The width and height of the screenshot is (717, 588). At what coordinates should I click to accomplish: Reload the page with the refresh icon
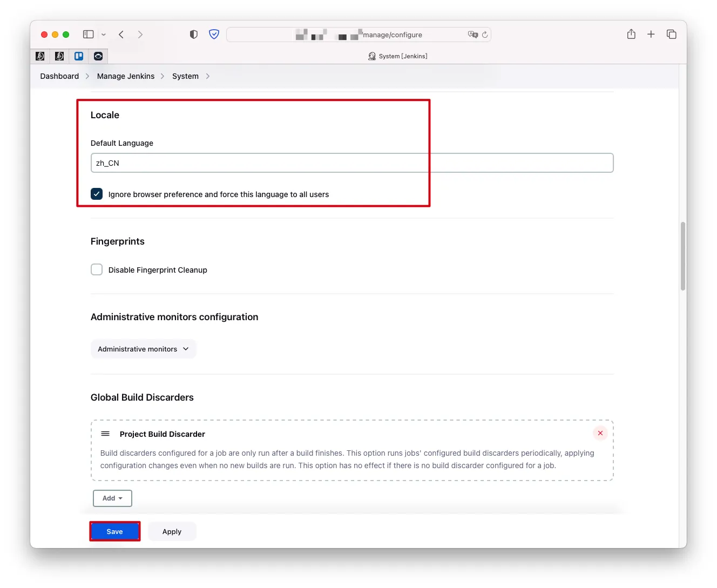(x=485, y=35)
